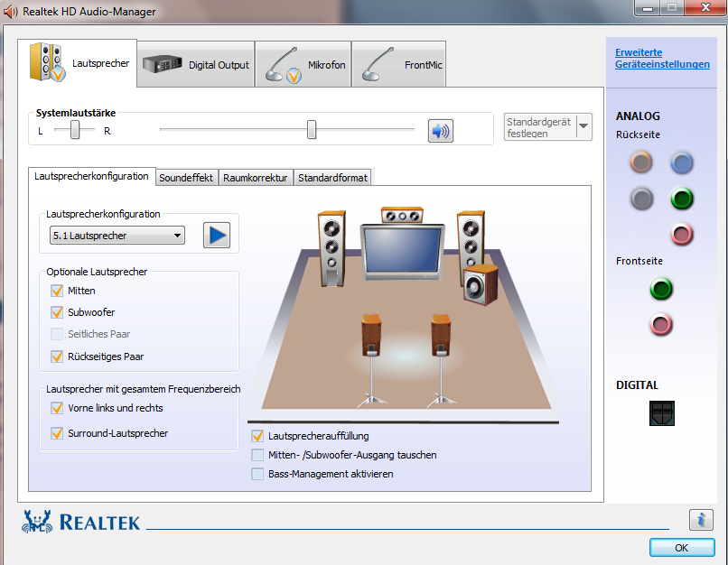Viewport: 728px width, 565px height.
Task: Click the front left speaker in room
Action: pyautogui.click(x=331, y=248)
